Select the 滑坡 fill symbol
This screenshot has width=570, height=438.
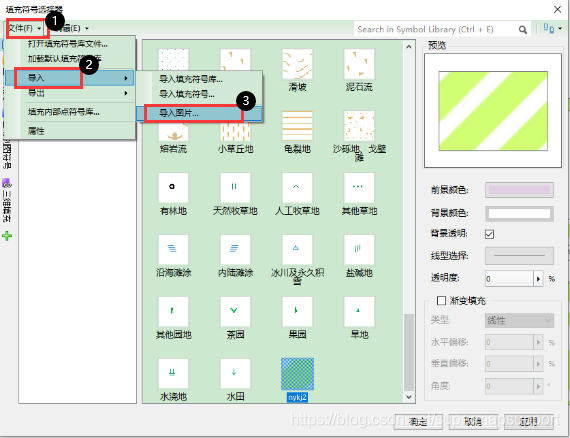click(x=297, y=71)
